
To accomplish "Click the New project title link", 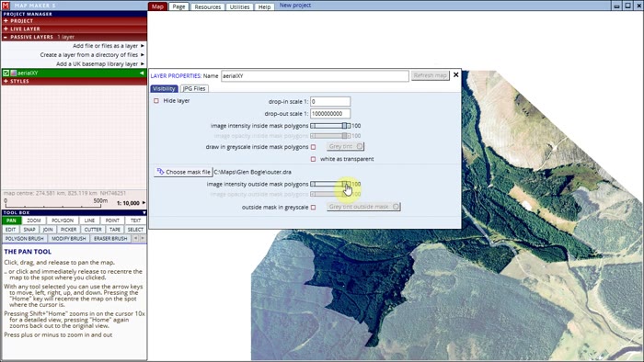I will [295, 6].
